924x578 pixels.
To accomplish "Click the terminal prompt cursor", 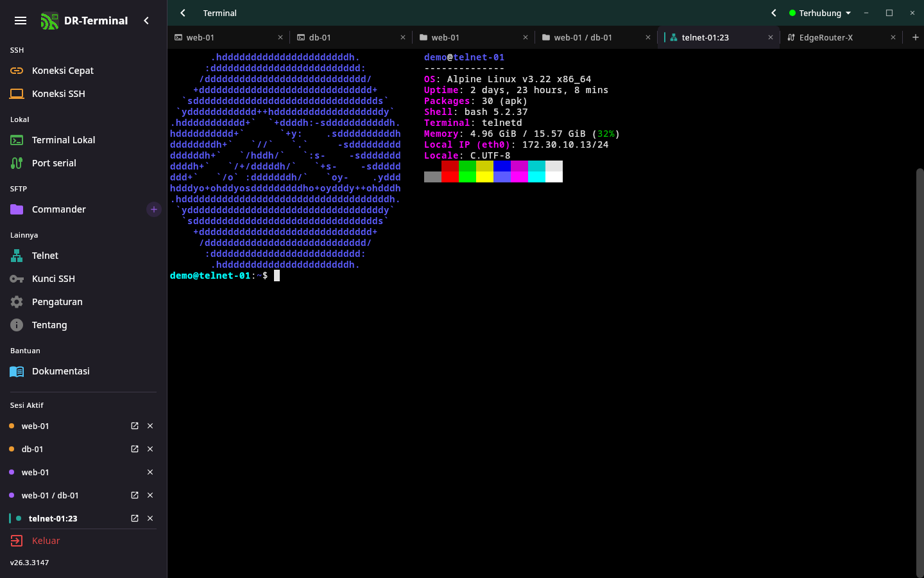I will [277, 276].
